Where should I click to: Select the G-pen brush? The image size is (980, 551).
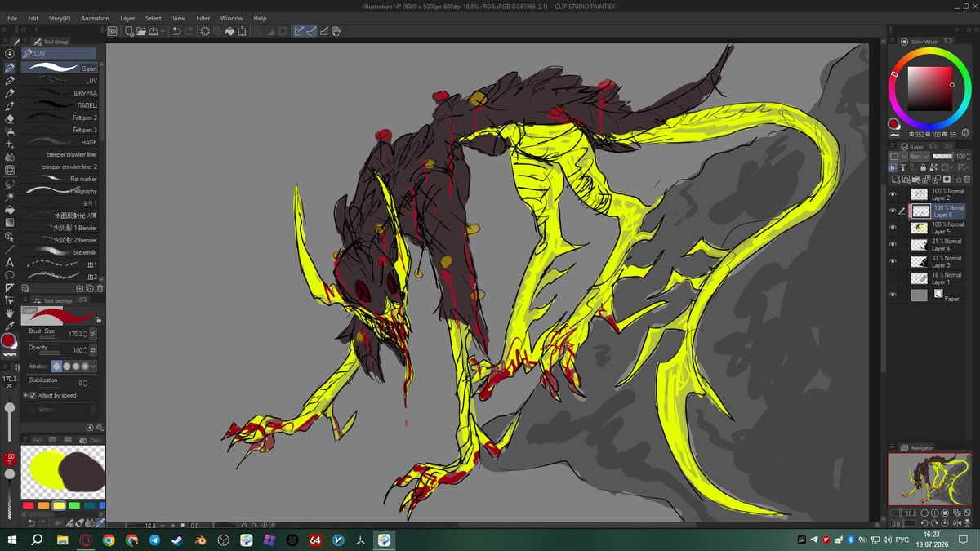[x=60, y=69]
